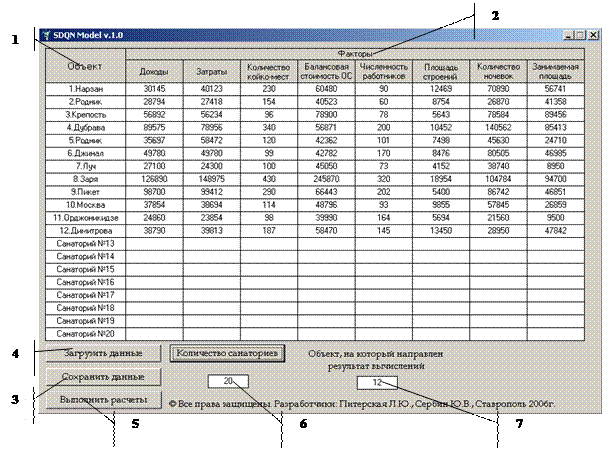Viewport: 602px width, 450px height.
Task: Select row 12.Дмитрова in object column
Action: [85, 230]
